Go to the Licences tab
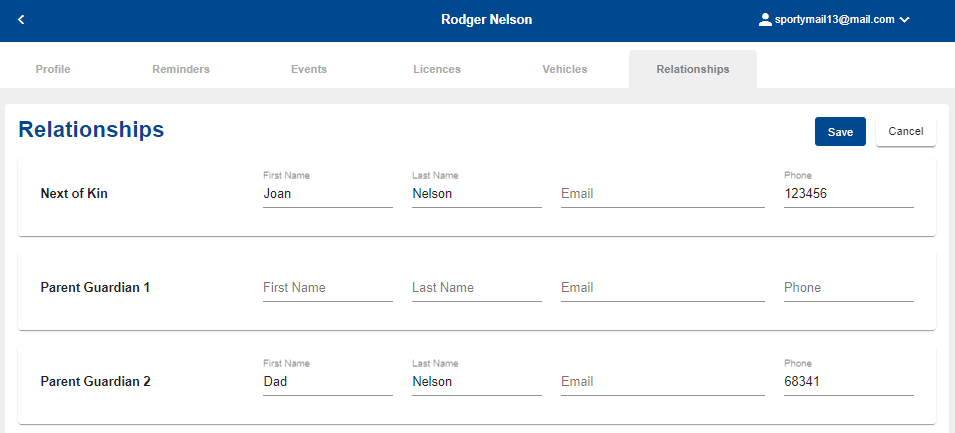Screen dimensions: 955x433 point(437,69)
